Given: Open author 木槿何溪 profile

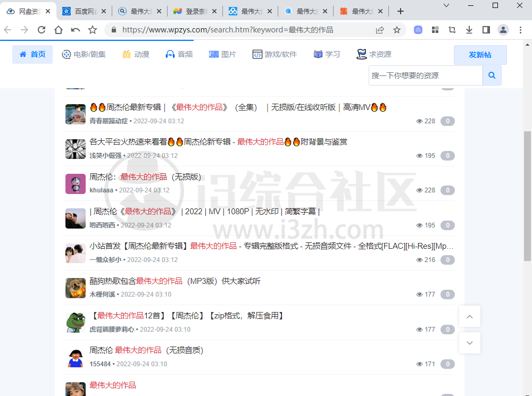Looking at the screenshot, I should [x=102, y=294].
